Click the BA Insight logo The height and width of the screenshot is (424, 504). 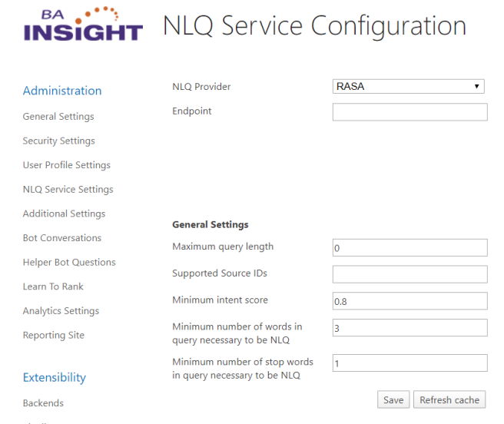click(x=83, y=25)
